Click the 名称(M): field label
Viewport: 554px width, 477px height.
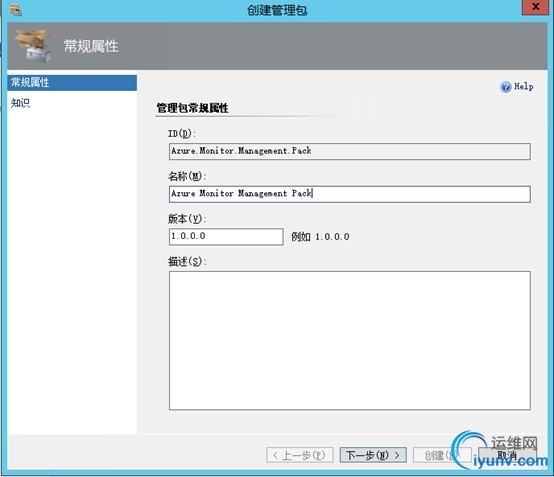(187, 176)
